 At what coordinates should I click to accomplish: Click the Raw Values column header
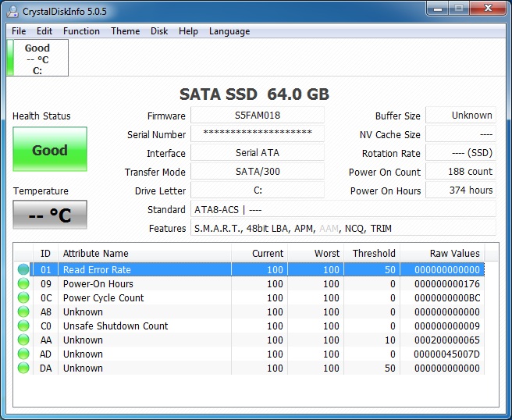443,253
